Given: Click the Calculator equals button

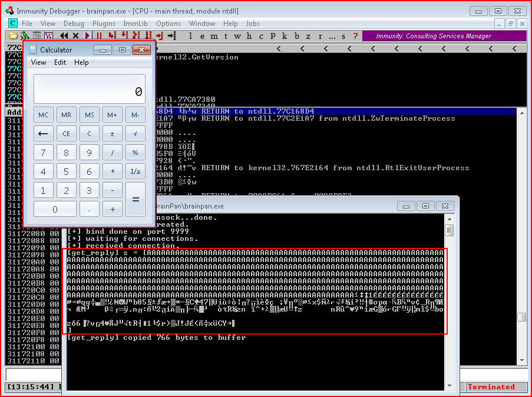Looking at the screenshot, I should [x=136, y=200].
